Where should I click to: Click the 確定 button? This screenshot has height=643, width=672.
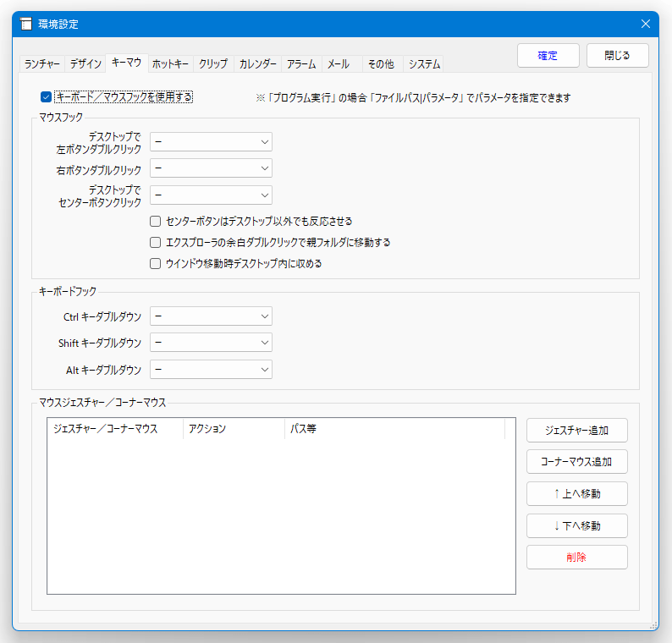(x=548, y=55)
